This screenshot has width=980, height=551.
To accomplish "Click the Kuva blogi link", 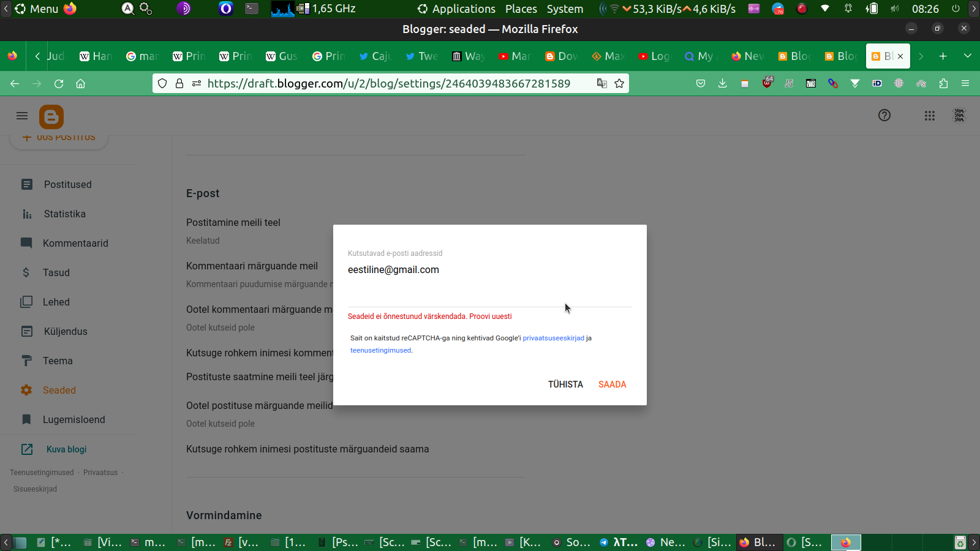I will tap(66, 449).
